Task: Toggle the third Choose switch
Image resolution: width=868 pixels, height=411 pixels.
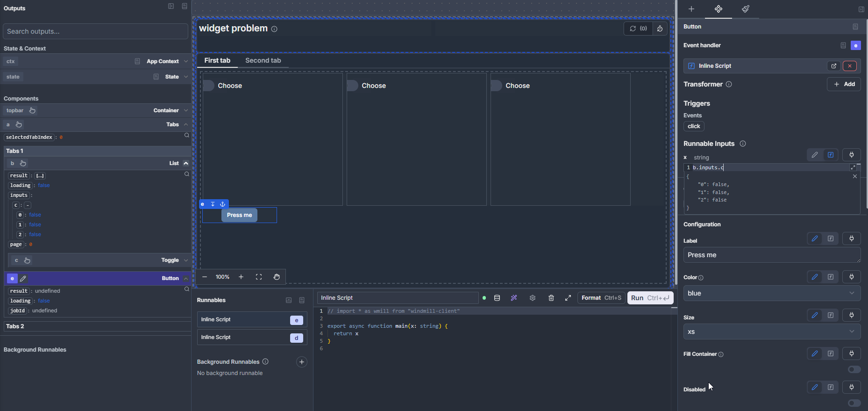Action: pos(496,86)
